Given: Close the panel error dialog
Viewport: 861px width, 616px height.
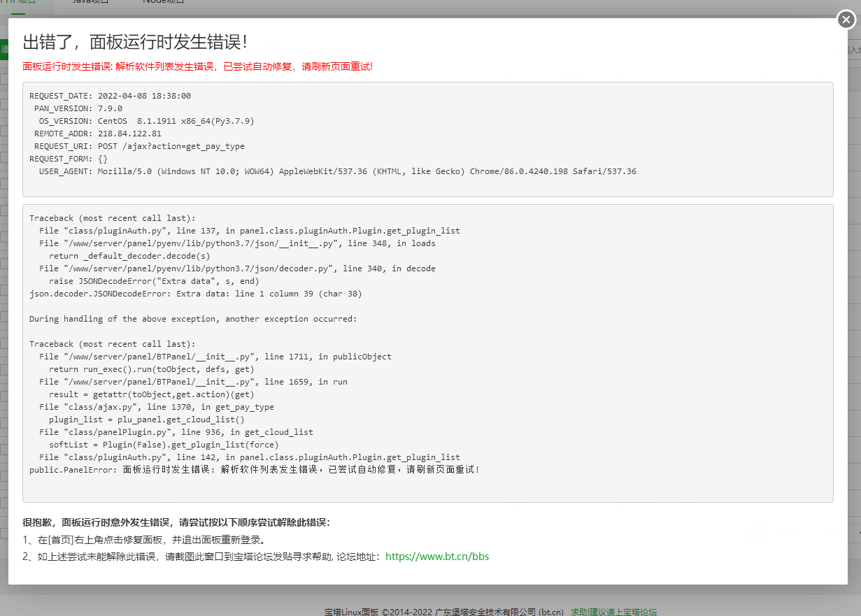Looking at the screenshot, I should point(846,20).
